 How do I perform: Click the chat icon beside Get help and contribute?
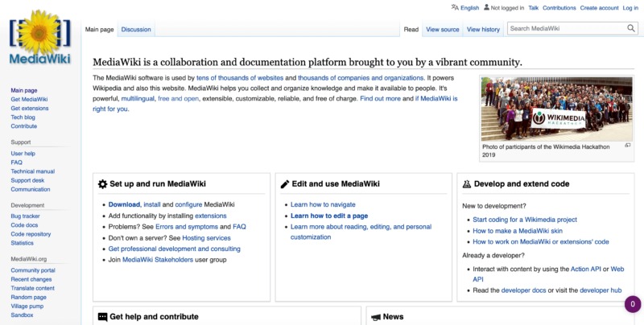[x=102, y=317]
